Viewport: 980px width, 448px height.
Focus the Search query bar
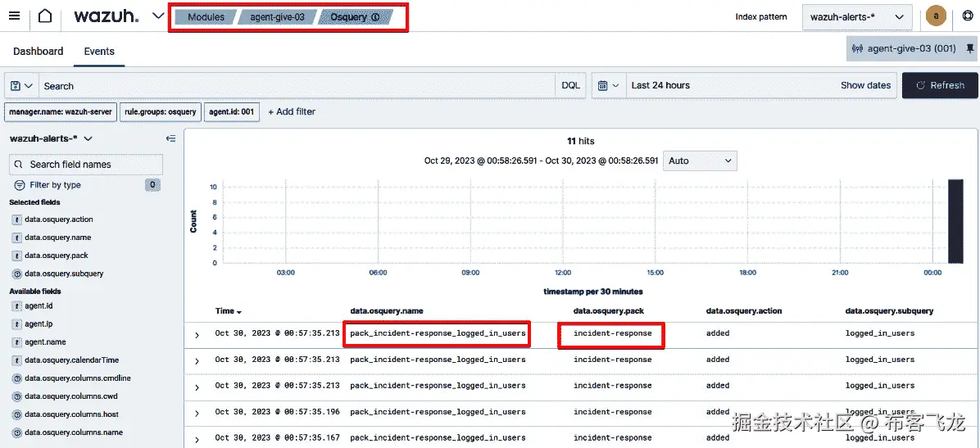point(297,86)
